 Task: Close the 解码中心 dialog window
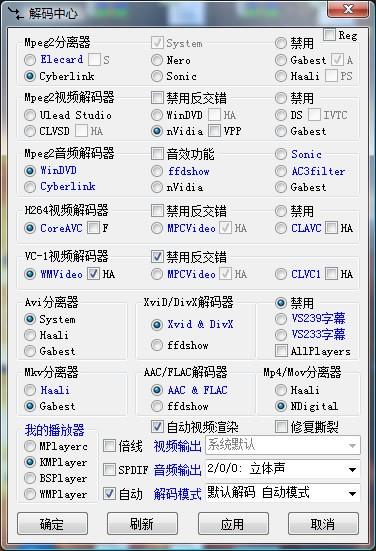[x=348, y=9]
